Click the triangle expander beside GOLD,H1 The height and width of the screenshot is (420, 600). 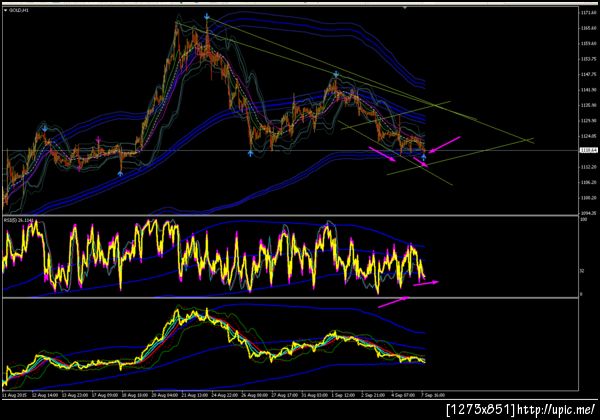coord(5,10)
